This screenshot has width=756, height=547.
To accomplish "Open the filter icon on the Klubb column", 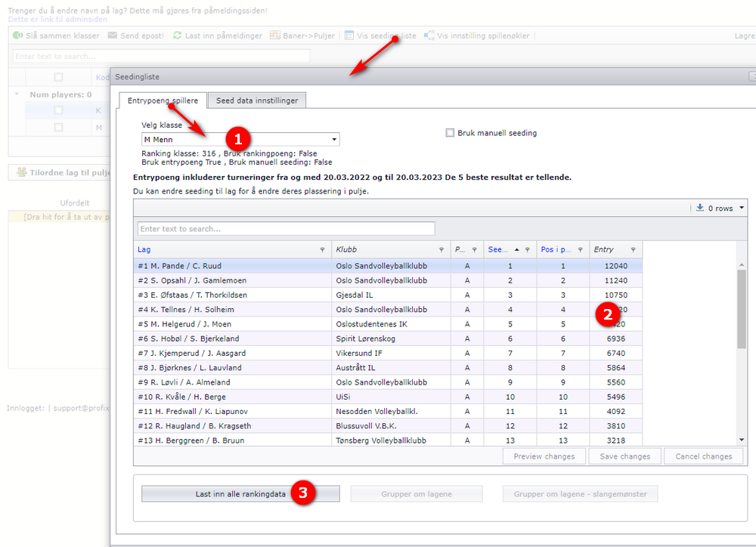I will pyautogui.click(x=442, y=249).
